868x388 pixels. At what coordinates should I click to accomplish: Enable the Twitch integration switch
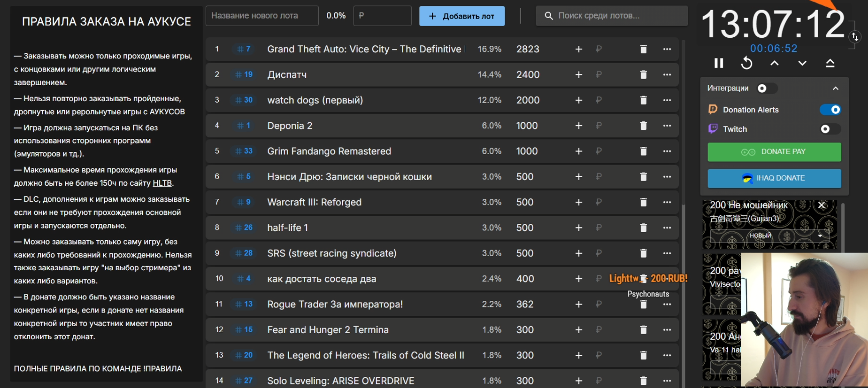tap(830, 129)
